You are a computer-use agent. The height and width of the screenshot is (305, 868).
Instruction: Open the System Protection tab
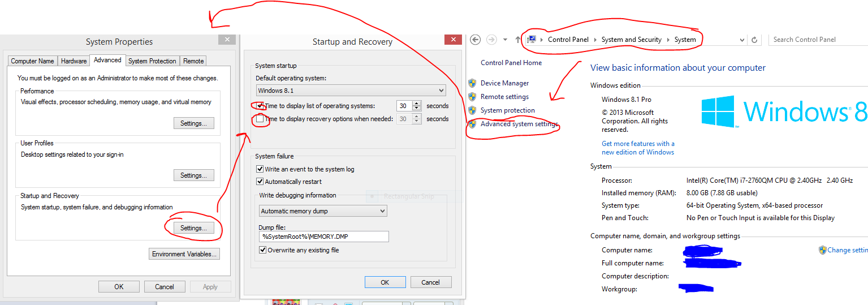pyautogui.click(x=152, y=61)
